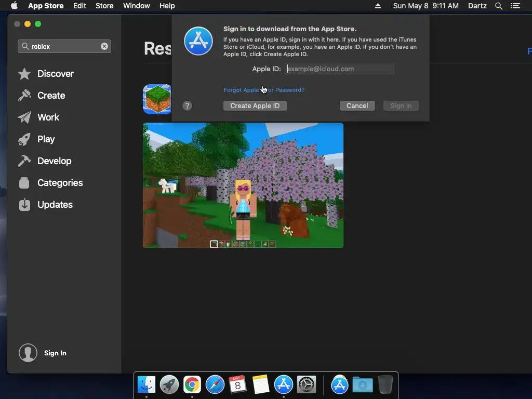Open the Work section paper plane icon

[24, 117]
